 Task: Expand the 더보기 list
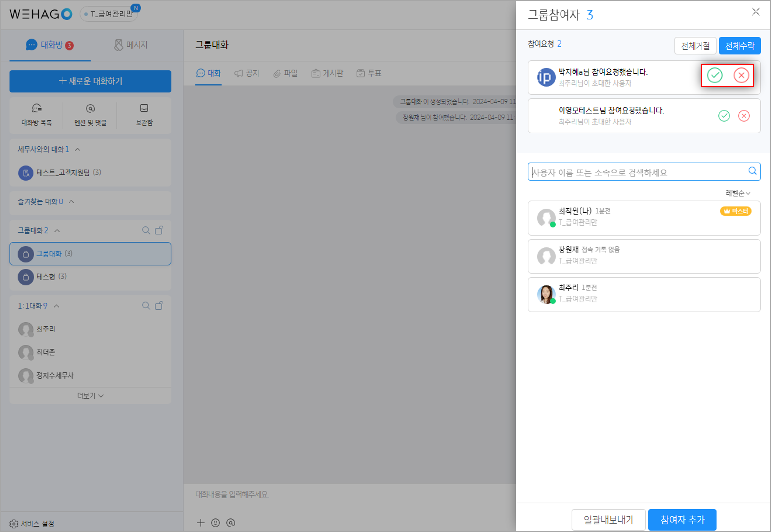point(90,396)
